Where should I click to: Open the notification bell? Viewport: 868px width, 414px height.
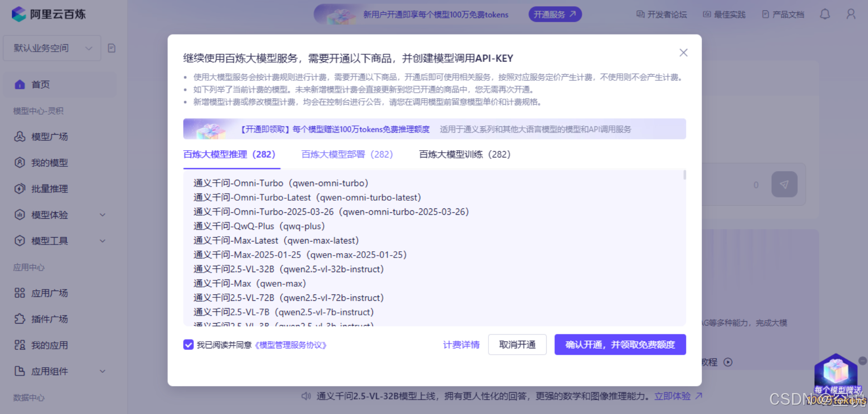825,15
